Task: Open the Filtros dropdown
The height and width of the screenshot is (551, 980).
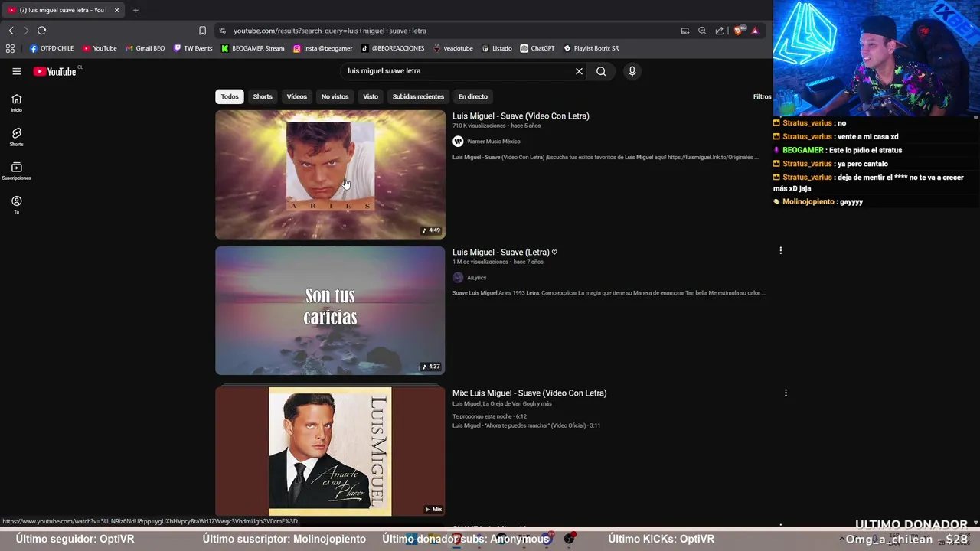Action: pos(762,96)
